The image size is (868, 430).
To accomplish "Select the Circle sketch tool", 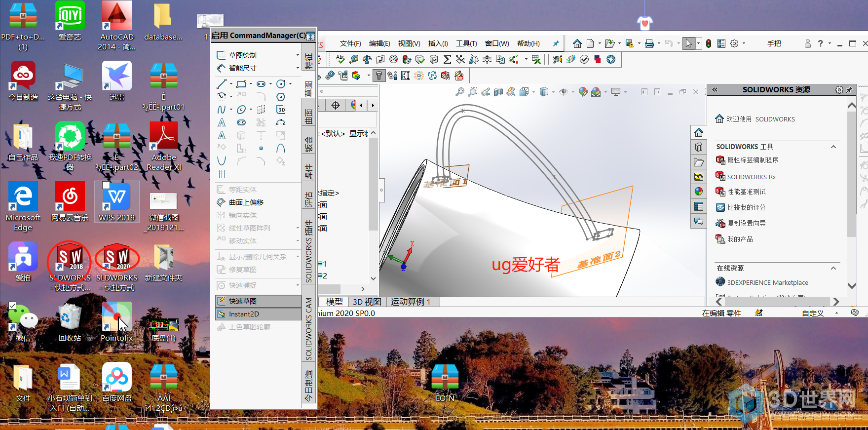I will point(281,84).
